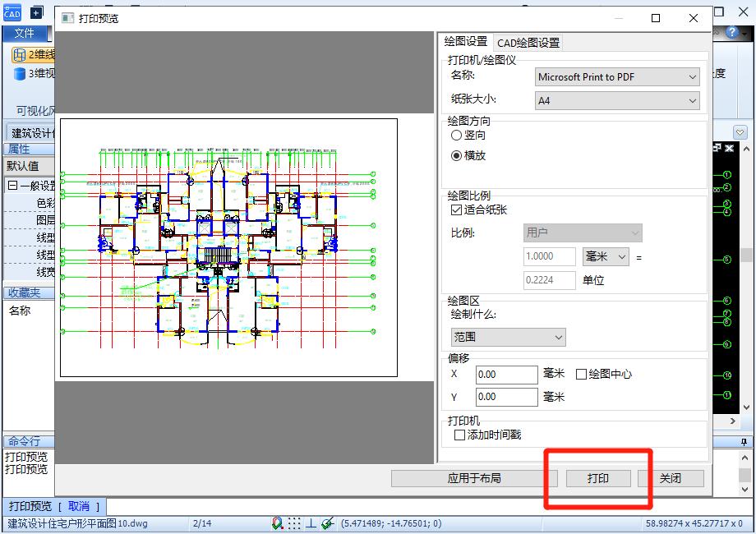The image size is (756, 534).
Task: Click the 收藏夹 panel header
Action: pyautogui.click(x=29, y=292)
